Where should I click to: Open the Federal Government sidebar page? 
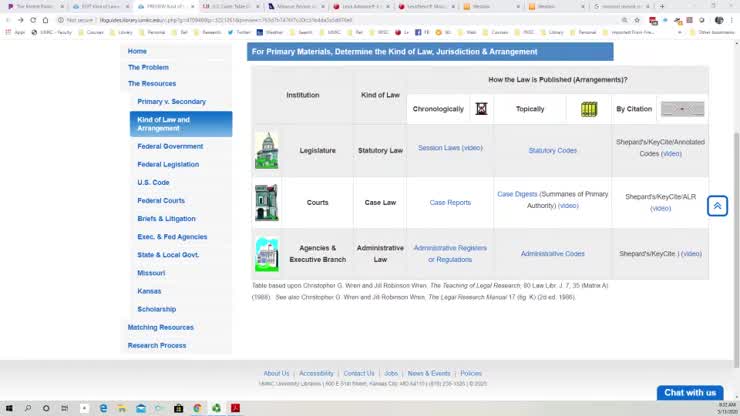(170, 146)
